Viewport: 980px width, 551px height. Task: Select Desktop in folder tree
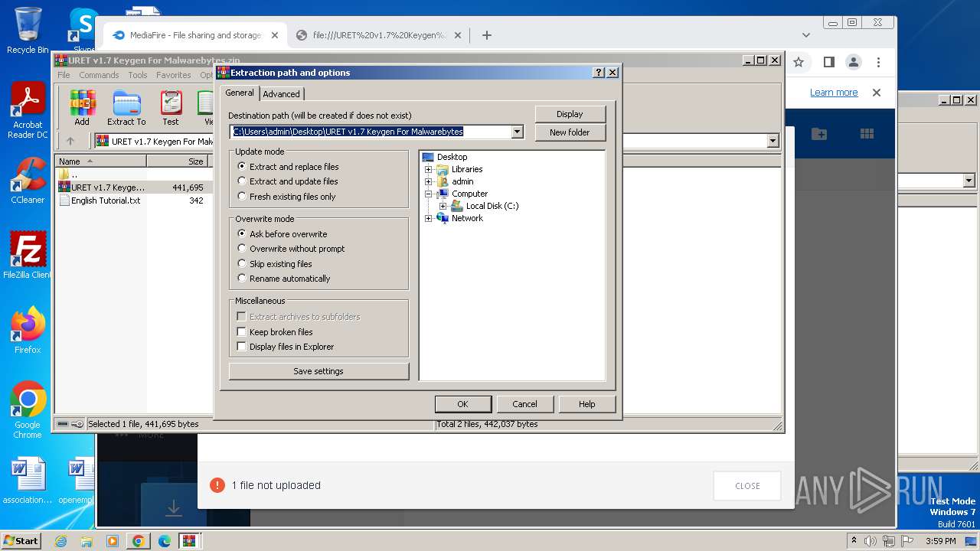pyautogui.click(x=452, y=157)
